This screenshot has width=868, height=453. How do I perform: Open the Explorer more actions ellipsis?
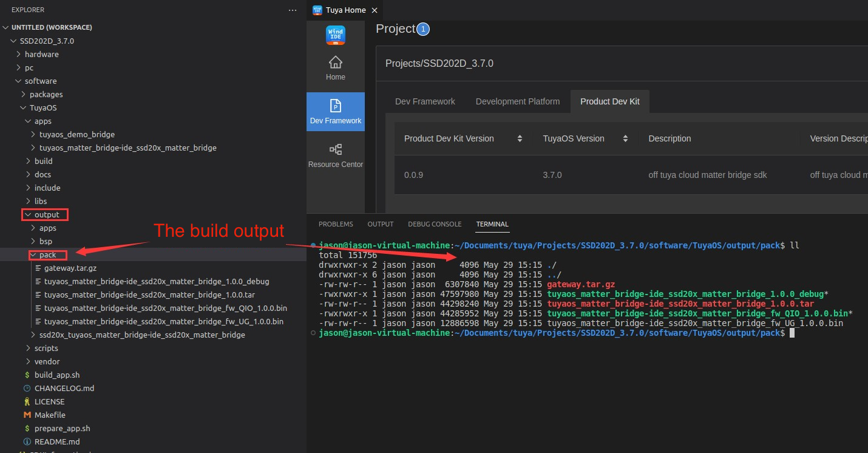tap(293, 10)
